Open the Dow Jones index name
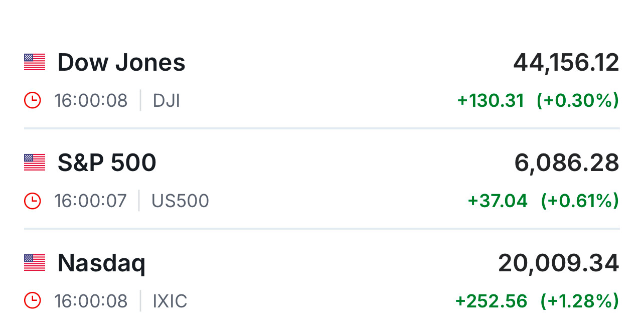 coord(121,63)
